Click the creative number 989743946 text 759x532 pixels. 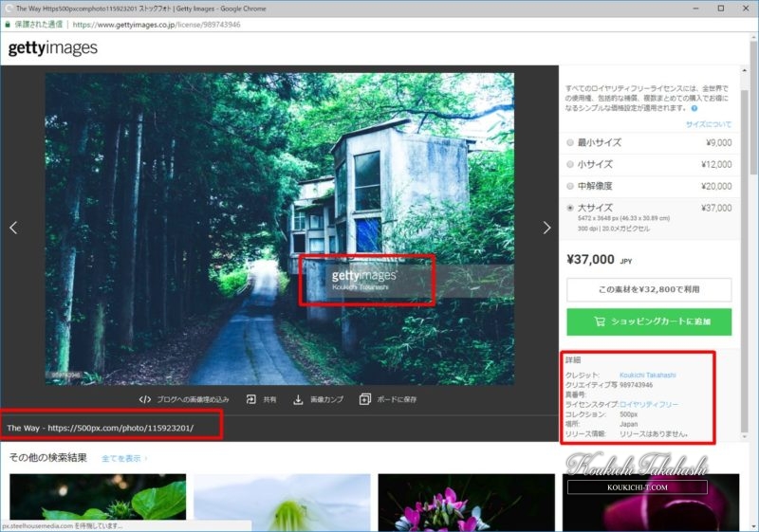click(636, 385)
